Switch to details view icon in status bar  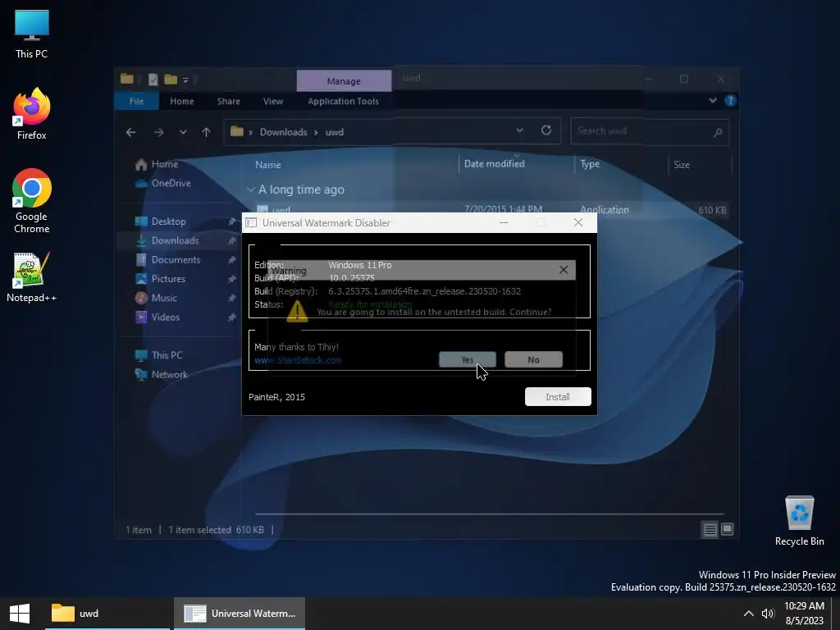(x=710, y=530)
